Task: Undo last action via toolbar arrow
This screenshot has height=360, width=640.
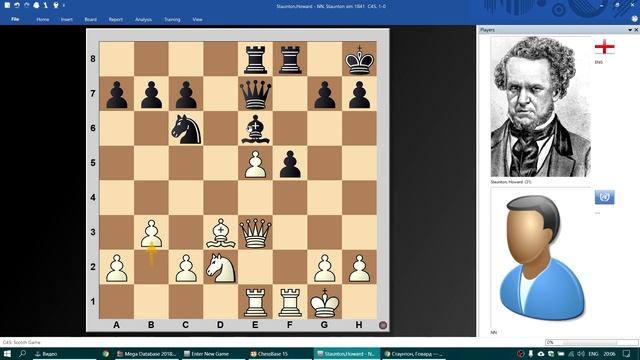Action: tap(17, 5)
